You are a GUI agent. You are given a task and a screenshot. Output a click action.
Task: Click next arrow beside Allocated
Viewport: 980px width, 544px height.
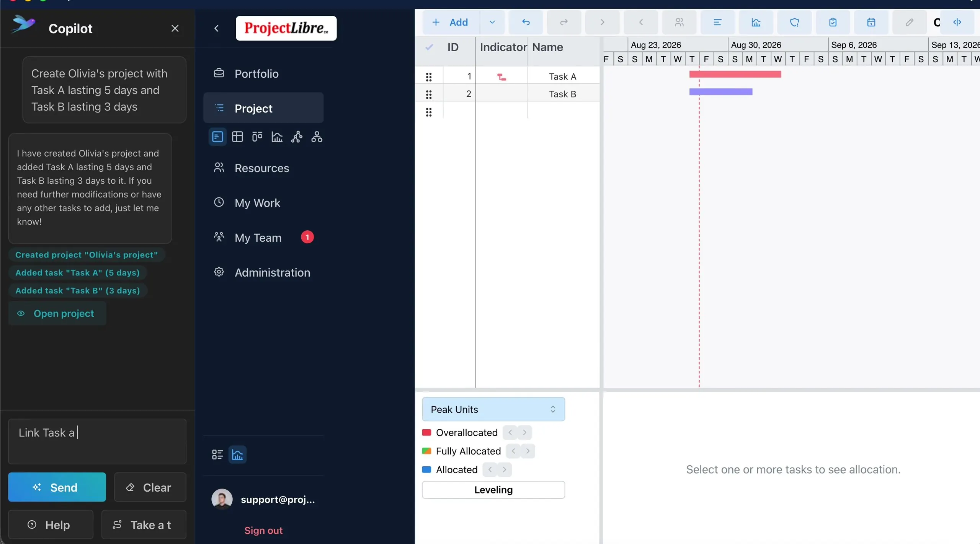[504, 469]
